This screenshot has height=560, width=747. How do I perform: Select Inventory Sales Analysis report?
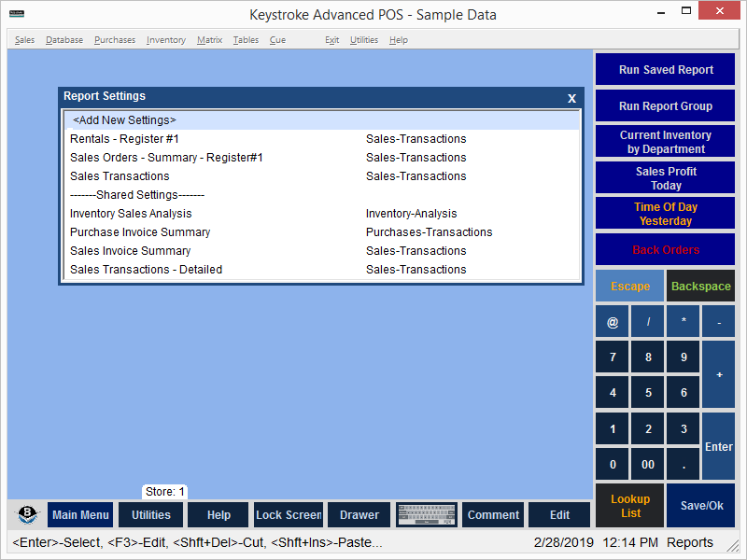coord(131,214)
